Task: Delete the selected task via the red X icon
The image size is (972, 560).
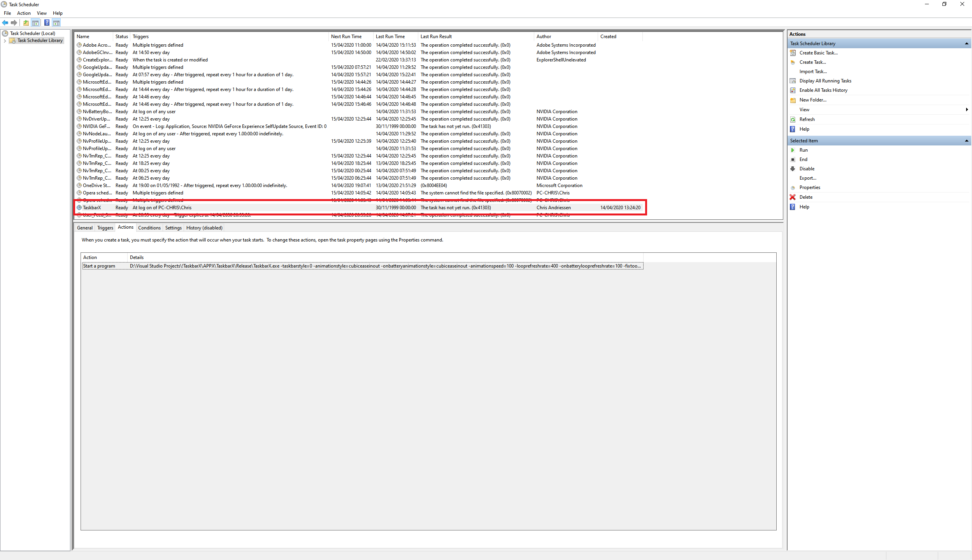Action: pos(793,197)
